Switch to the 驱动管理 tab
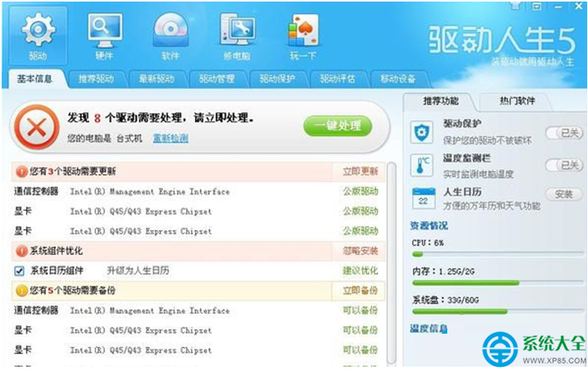588x369 pixels. [217, 79]
